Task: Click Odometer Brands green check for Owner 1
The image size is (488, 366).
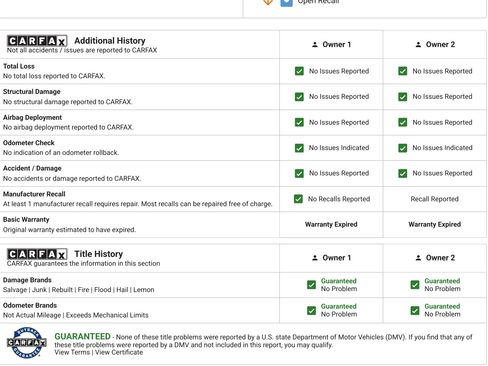Action: (x=311, y=311)
